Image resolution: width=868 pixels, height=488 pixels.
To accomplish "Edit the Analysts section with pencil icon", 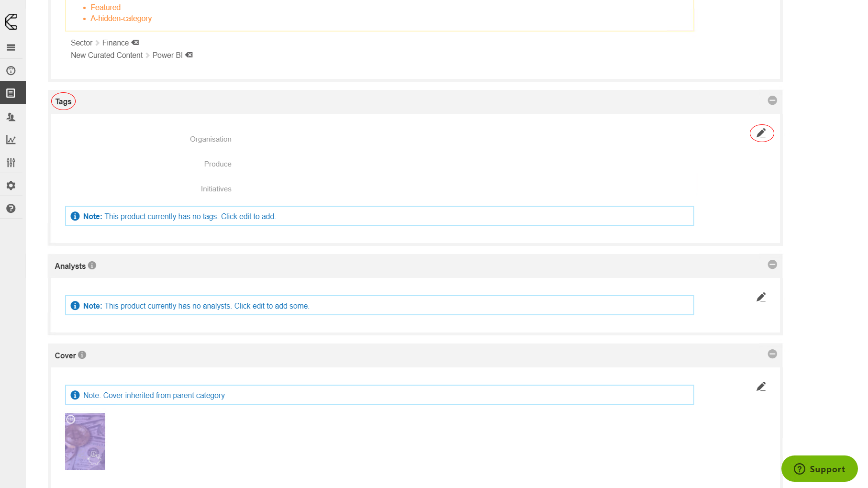I will click(x=761, y=297).
